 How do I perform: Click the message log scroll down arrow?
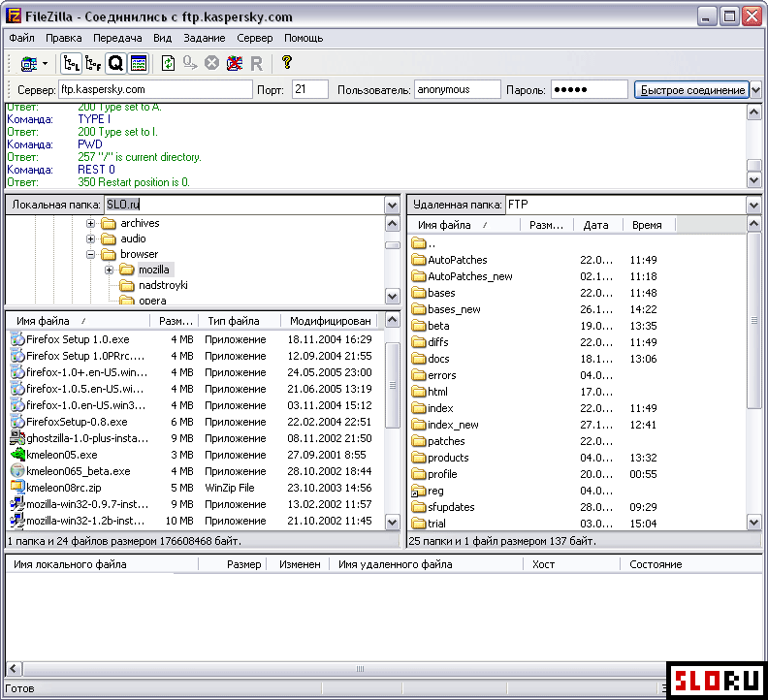pyautogui.click(x=753, y=180)
